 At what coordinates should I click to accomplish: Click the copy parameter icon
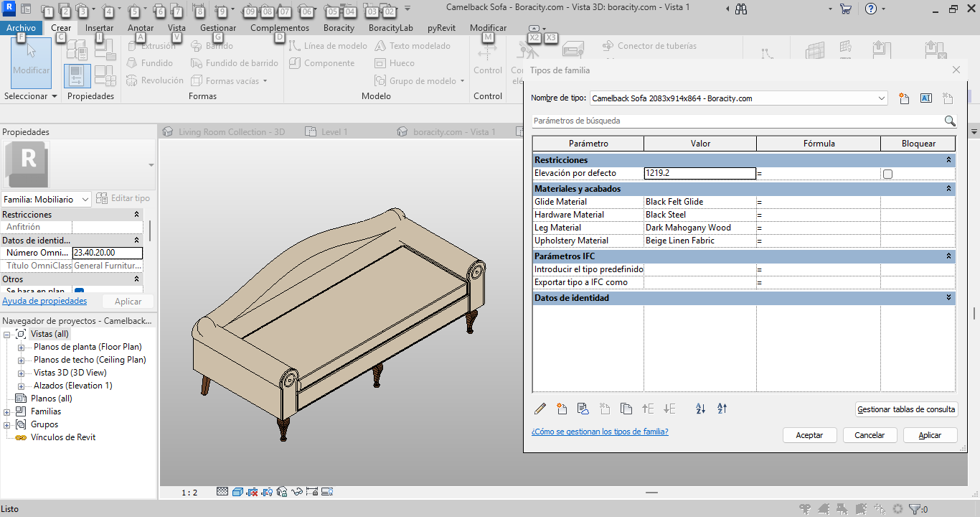pos(626,409)
